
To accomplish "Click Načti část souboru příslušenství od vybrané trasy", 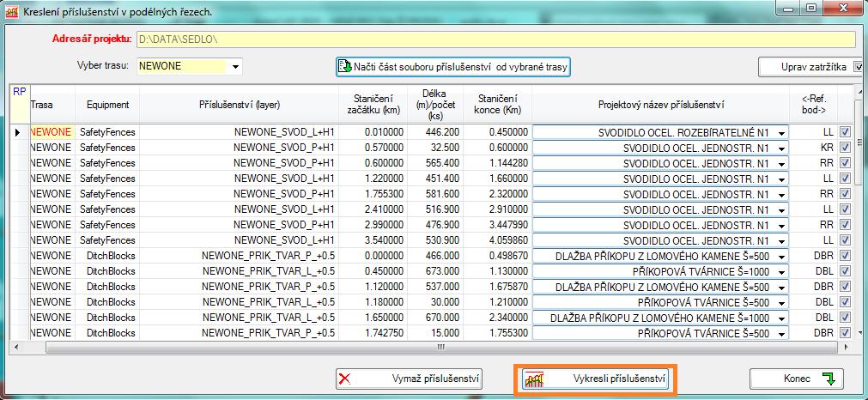I will click(453, 67).
